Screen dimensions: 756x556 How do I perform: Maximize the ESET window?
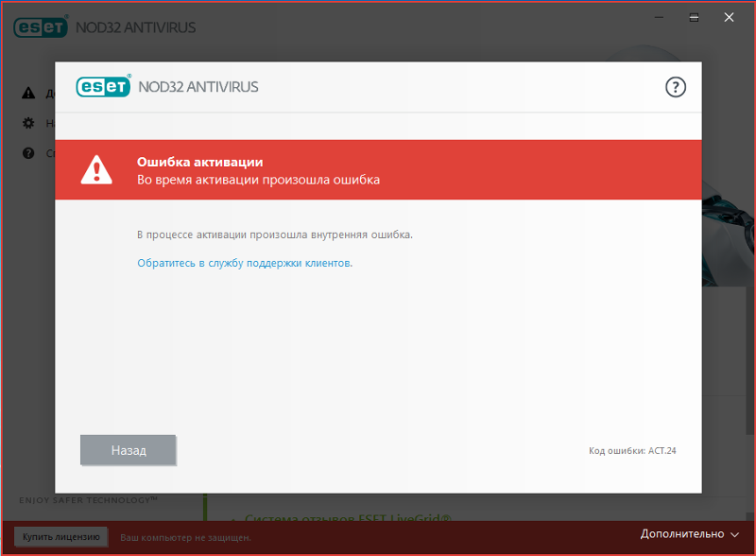(694, 17)
